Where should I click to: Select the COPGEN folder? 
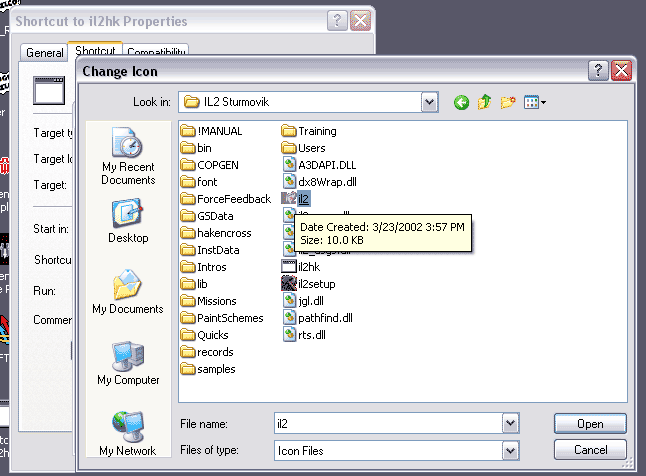[210, 165]
